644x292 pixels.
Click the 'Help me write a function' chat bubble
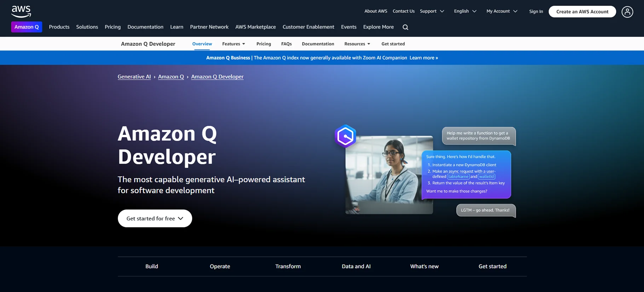pyautogui.click(x=479, y=136)
